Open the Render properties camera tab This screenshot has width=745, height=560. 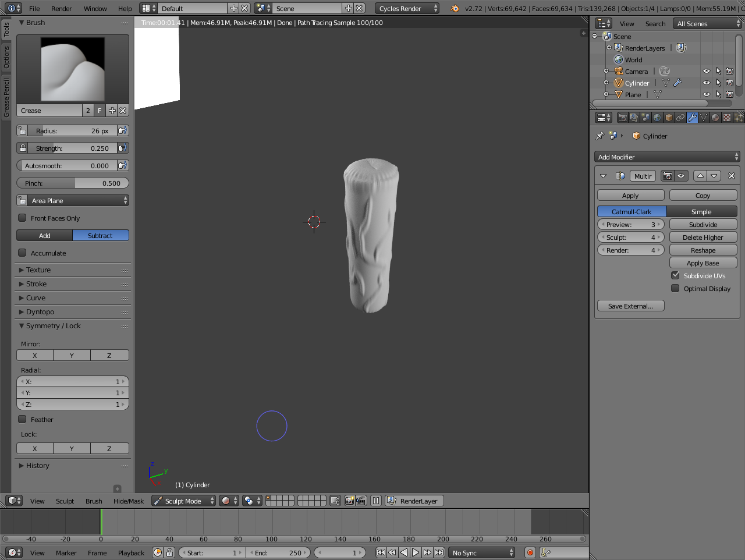tap(622, 118)
